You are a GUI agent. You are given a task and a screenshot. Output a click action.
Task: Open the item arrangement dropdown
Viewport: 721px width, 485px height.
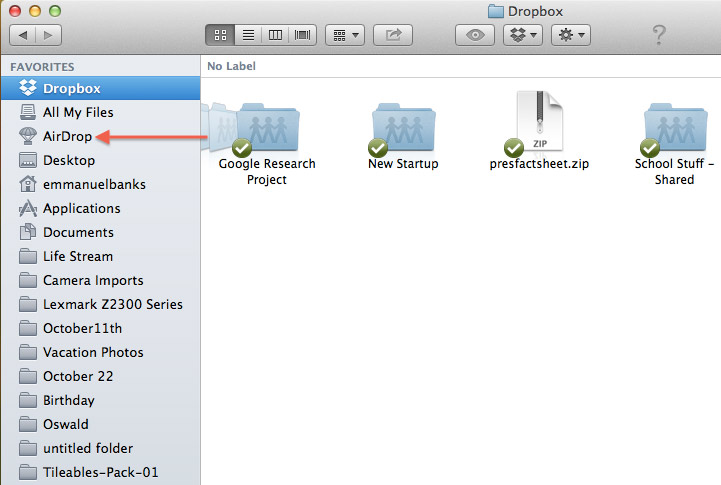pyautogui.click(x=346, y=35)
